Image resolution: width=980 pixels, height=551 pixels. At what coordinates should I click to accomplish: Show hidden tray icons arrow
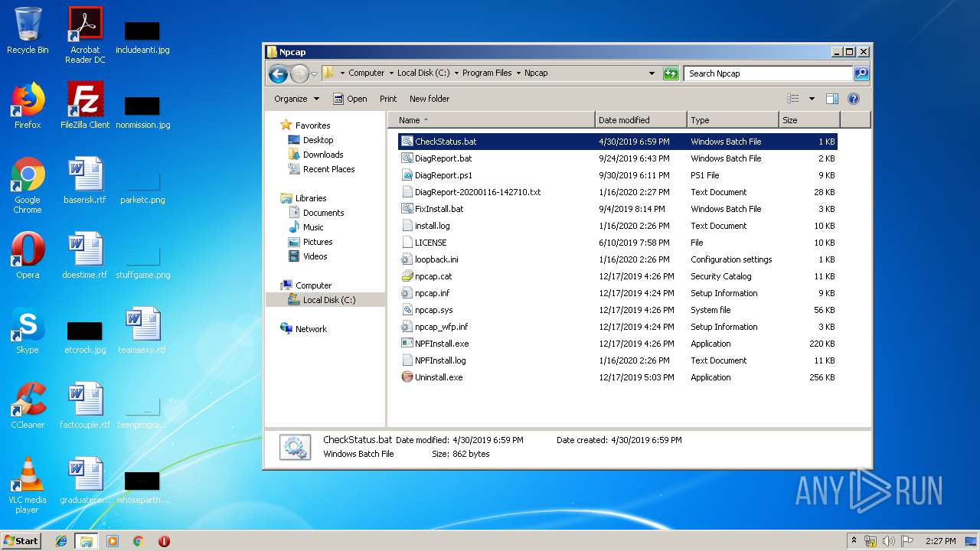pyautogui.click(x=854, y=541)
